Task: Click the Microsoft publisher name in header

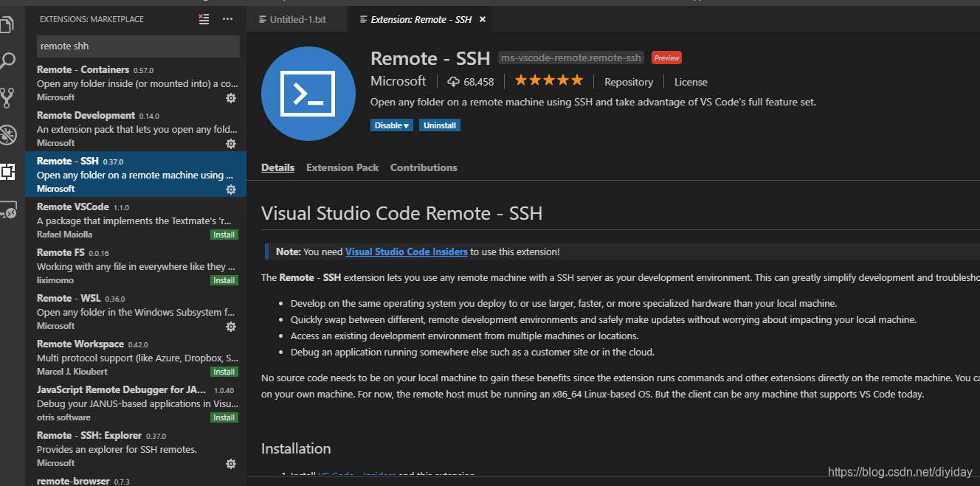Action: (398, 81)
